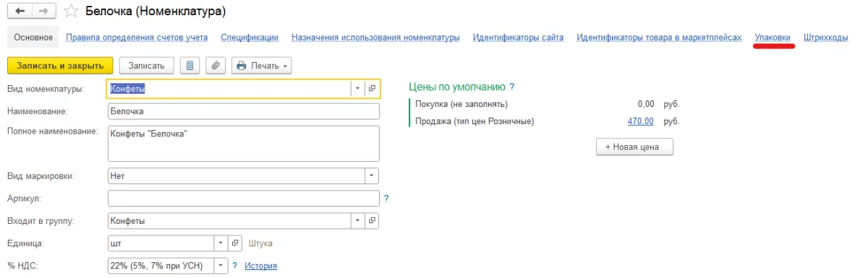Open the Штрихкоды tab

825,38
